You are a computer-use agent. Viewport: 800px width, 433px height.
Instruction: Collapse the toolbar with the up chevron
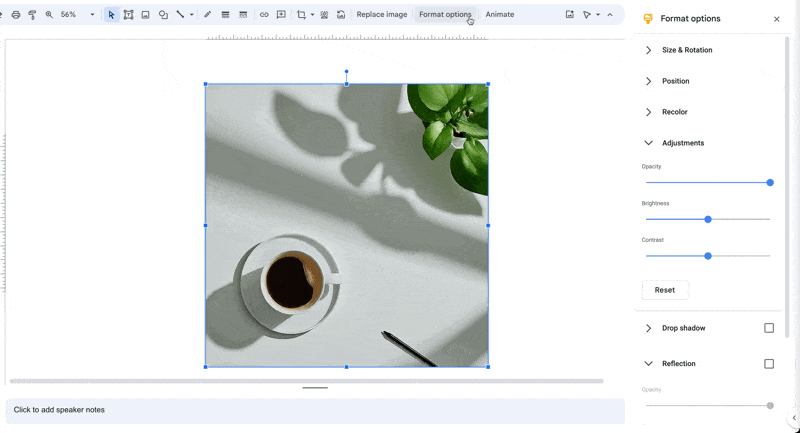610,15
